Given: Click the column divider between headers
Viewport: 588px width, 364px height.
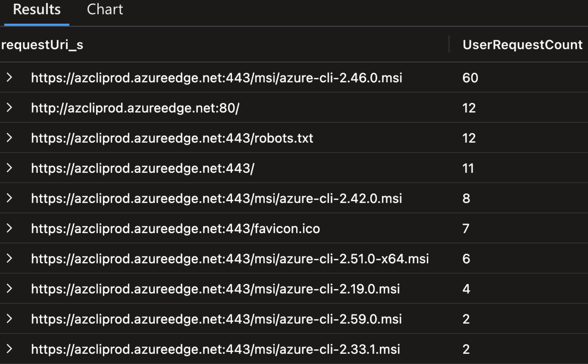Looking at the screenshot, I should point(449,44).
